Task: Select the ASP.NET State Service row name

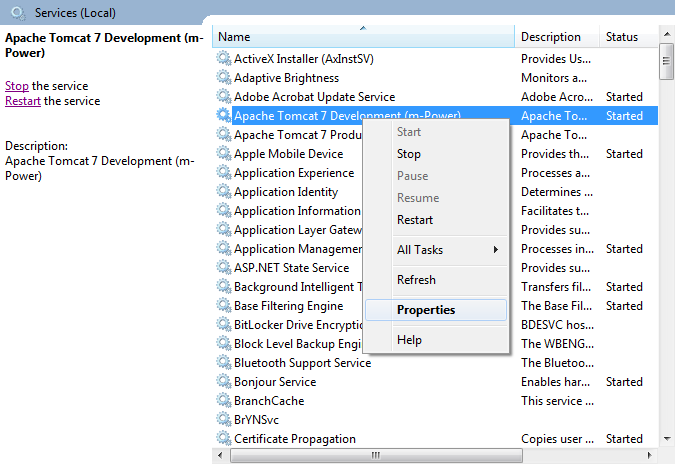Action: point(291,268)
